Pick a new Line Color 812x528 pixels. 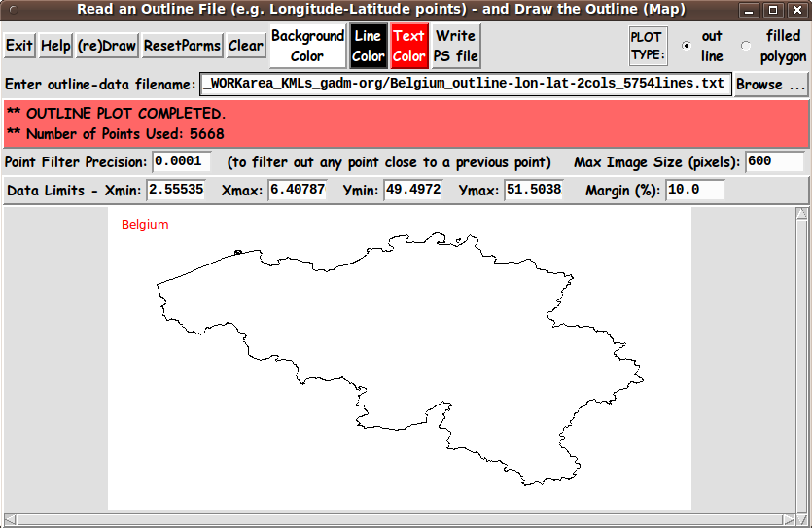pos(369,46)
